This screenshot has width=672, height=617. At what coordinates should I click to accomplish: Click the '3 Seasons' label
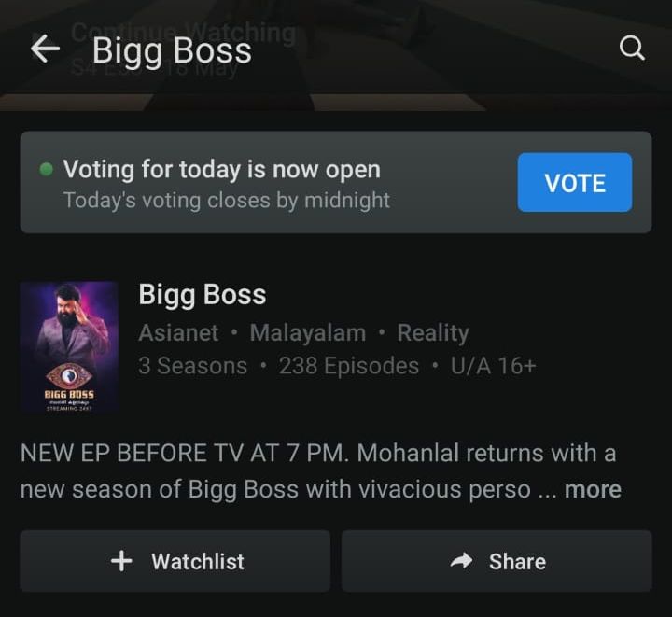click(193, 366)
